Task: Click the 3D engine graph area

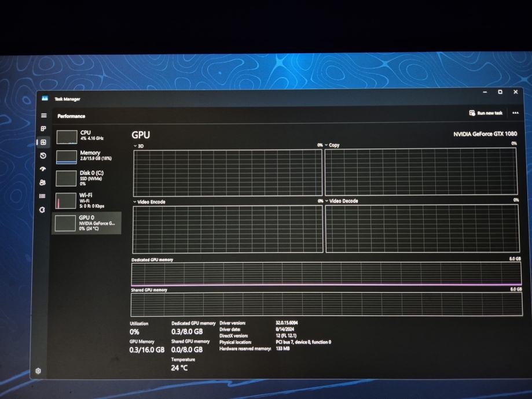Action: click(x=228, y=173)
